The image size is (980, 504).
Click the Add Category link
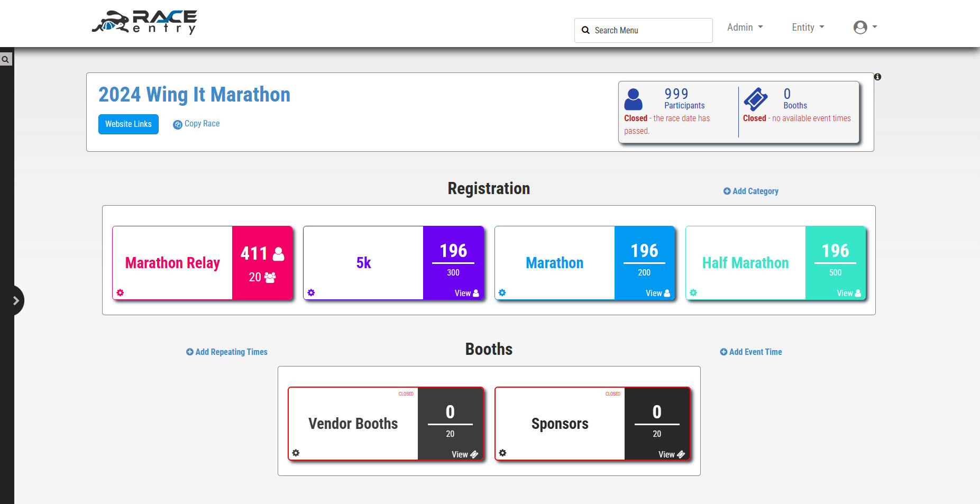click(x=750, y=191)
